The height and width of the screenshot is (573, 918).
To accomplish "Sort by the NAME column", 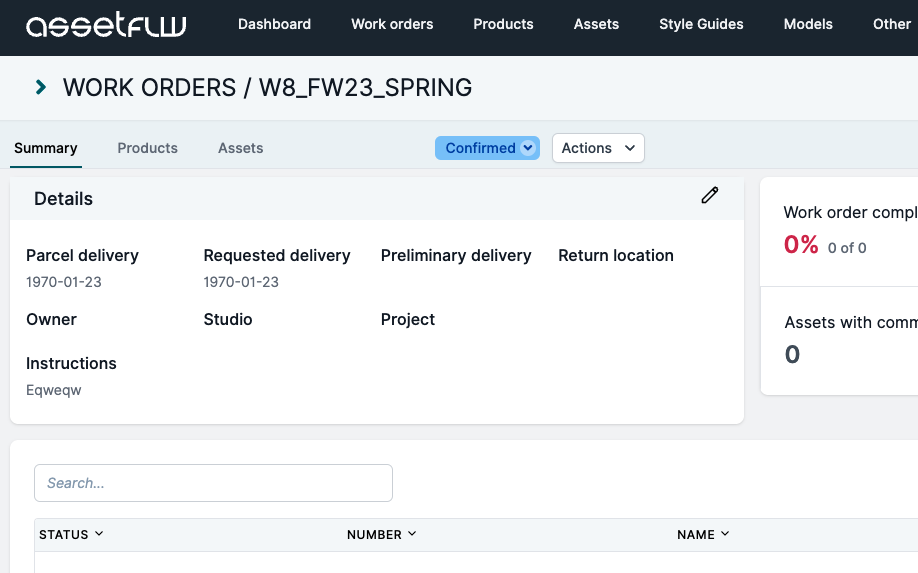I will click(x=703, y=534).
